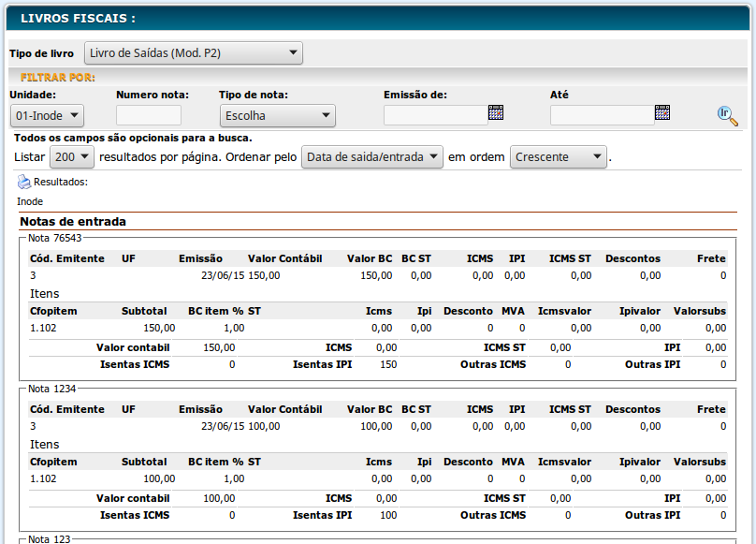Open calendar picker for Até date
Screen dimensions: 756x544
(662, 113)
